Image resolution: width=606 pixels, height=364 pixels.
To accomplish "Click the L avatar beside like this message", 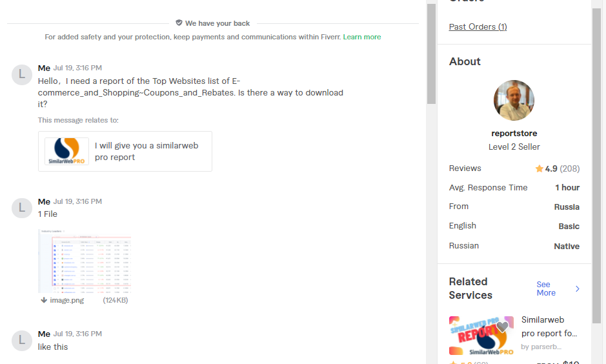I will [22, 340].
